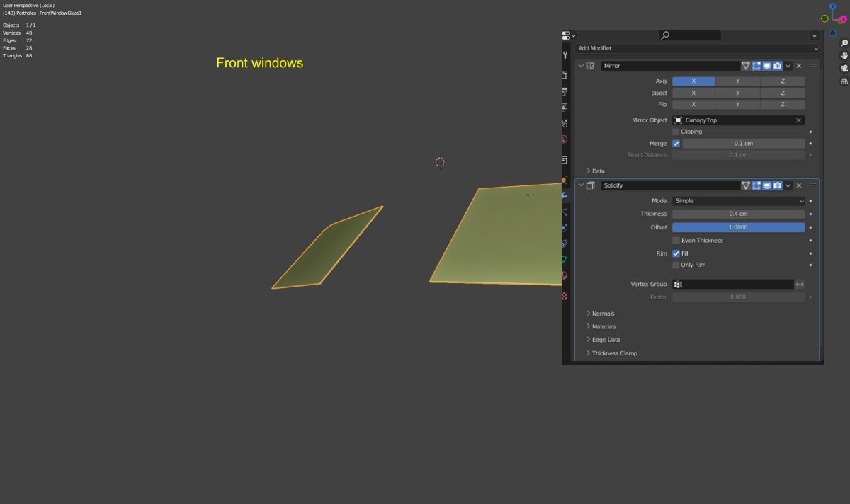Toggle Mirror on-cage display
Screen dimensions: 850x504
tap(746, 66)
